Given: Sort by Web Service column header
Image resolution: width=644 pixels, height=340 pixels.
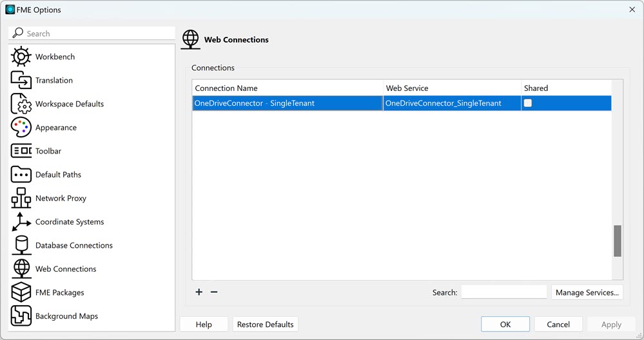Looking at the screenshot, I should tap(452, 88).
